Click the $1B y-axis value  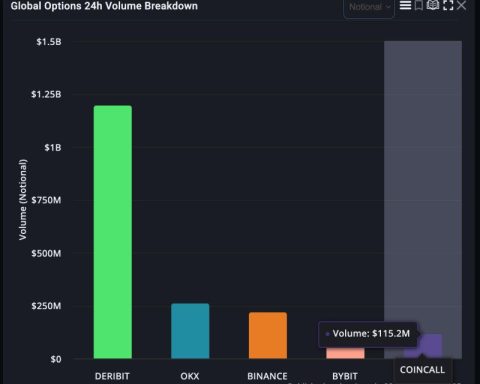coord(53,148)
